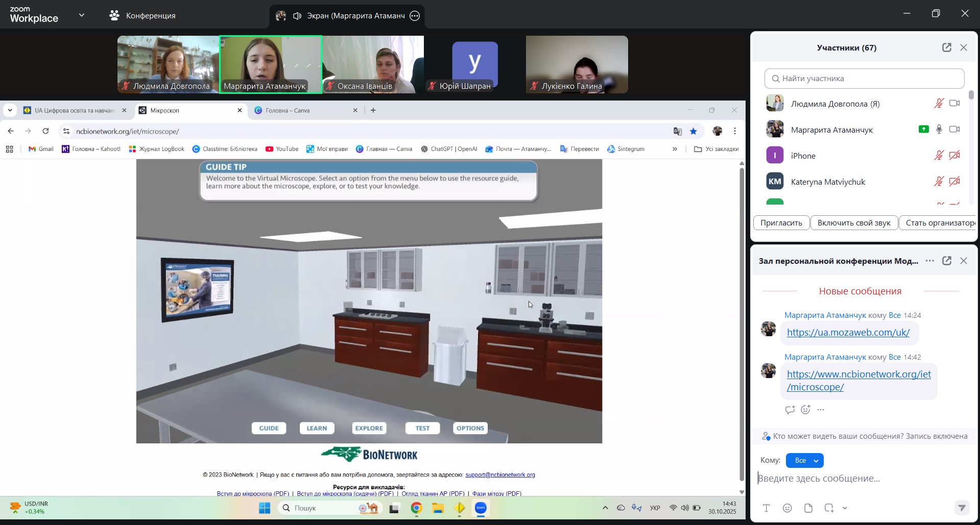
Task: Reply to the ncbionetwork link message
Action: tap(790, 410)
